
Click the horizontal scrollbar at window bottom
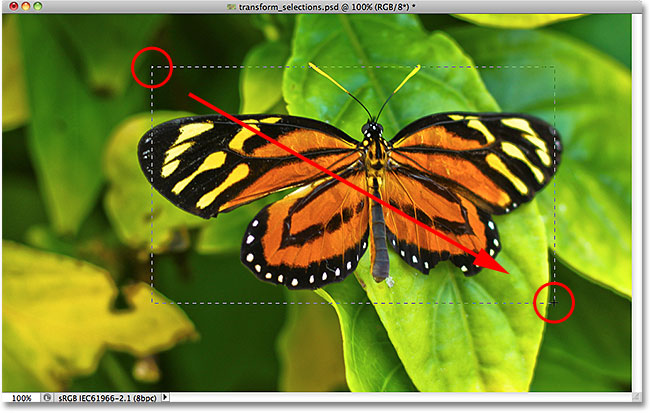pos(401,398)
